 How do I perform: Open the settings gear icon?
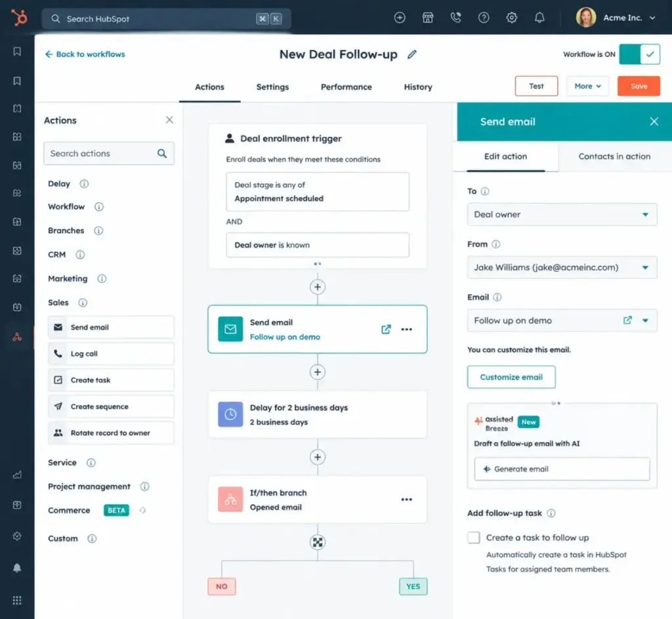(512, 18)
